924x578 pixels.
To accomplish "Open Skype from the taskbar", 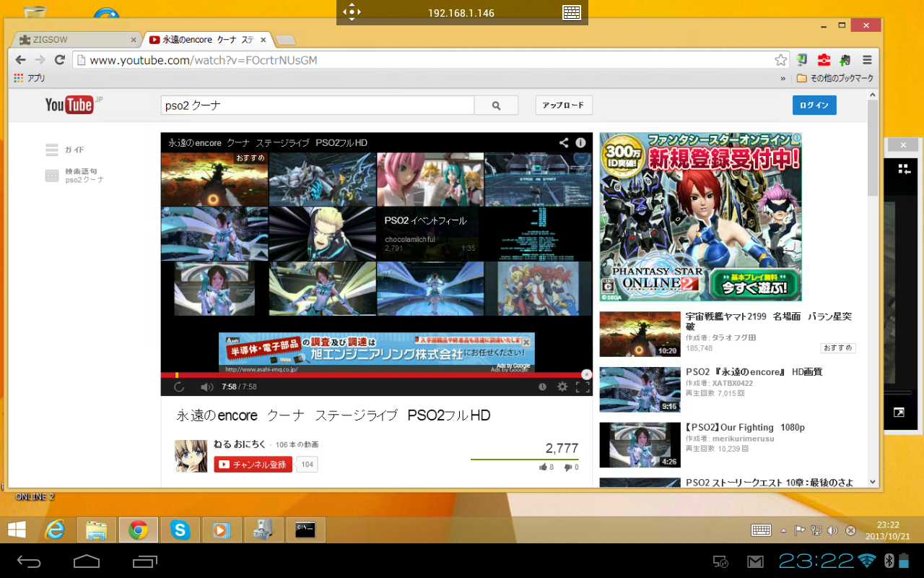I will point(180,530).
